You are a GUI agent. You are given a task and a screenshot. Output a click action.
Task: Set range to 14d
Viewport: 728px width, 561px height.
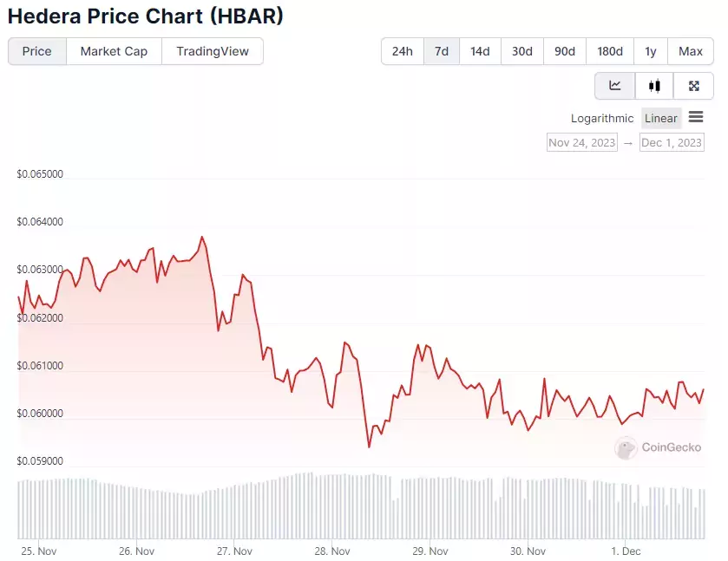point(480,51)
